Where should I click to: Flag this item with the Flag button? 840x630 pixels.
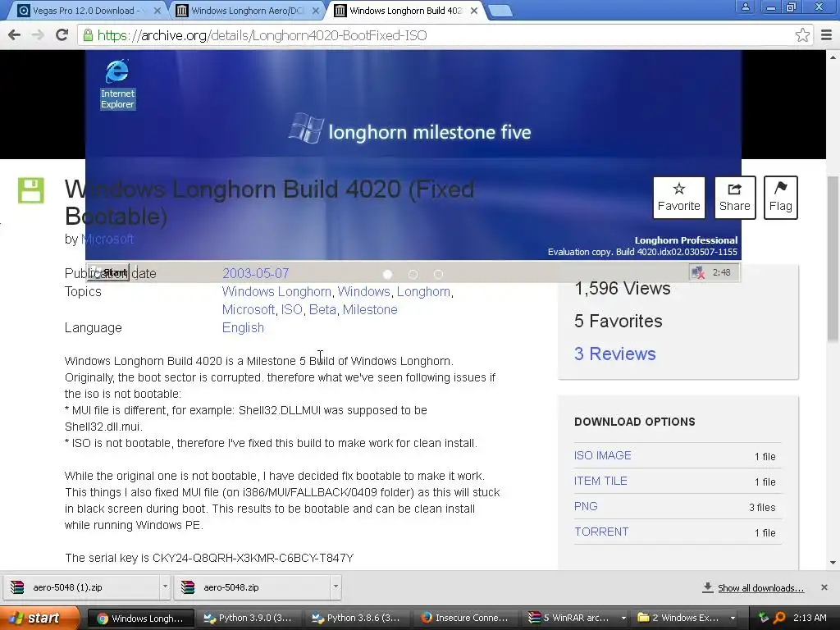[x=781, y=198]
